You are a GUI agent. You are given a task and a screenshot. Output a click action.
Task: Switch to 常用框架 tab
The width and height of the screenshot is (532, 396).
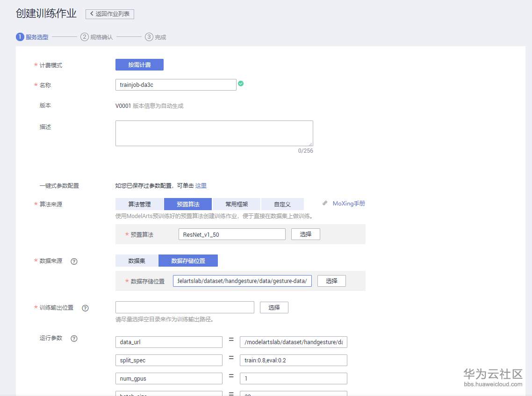[237, 204]
